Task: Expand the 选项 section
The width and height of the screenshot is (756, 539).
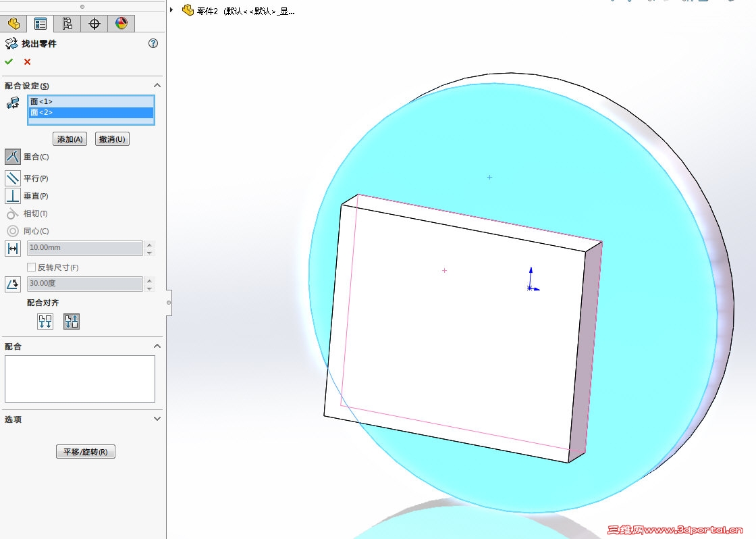Action: pyautogui.click(x=157, y=419)
